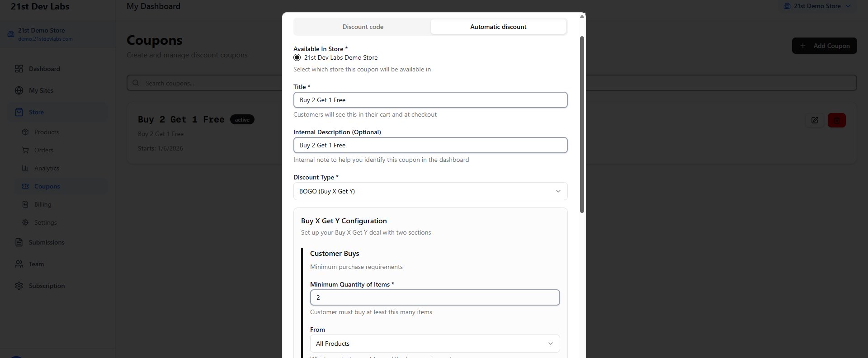Click the Dashboard grid icon in sidebar
The image size is (868, 358).
(x=19, y=69)
